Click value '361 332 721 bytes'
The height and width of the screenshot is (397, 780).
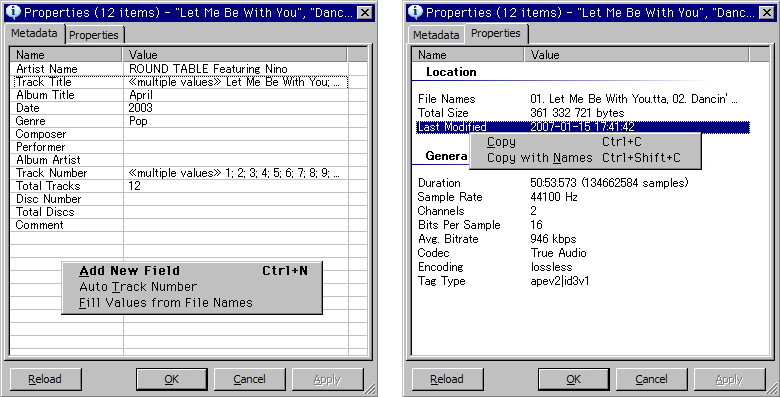tap(577, 112)
